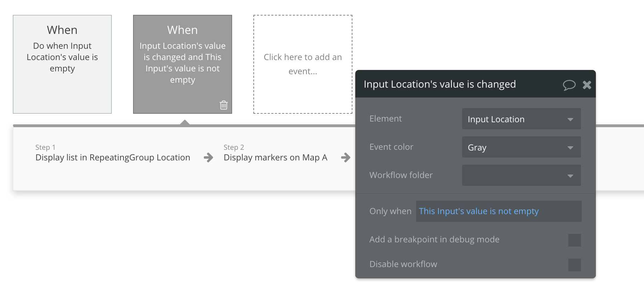Open Step 1 Display list action

(113, 158)
